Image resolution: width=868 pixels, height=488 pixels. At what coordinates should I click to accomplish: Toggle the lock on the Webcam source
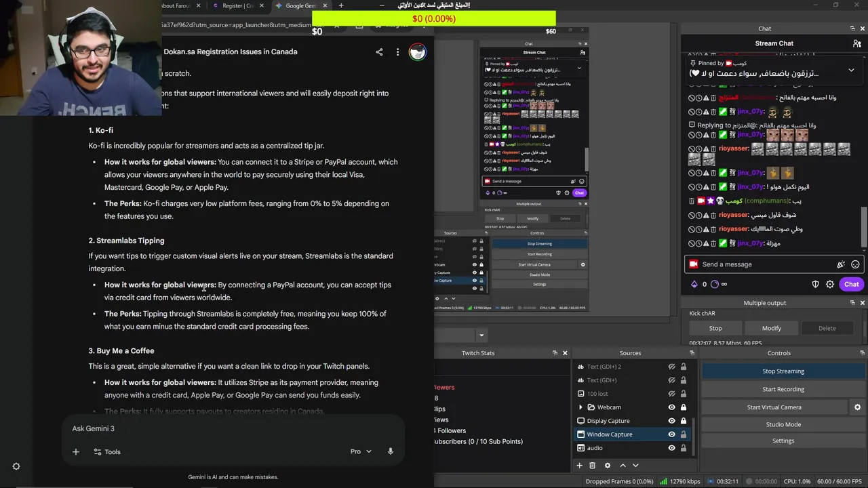[683, 407]
